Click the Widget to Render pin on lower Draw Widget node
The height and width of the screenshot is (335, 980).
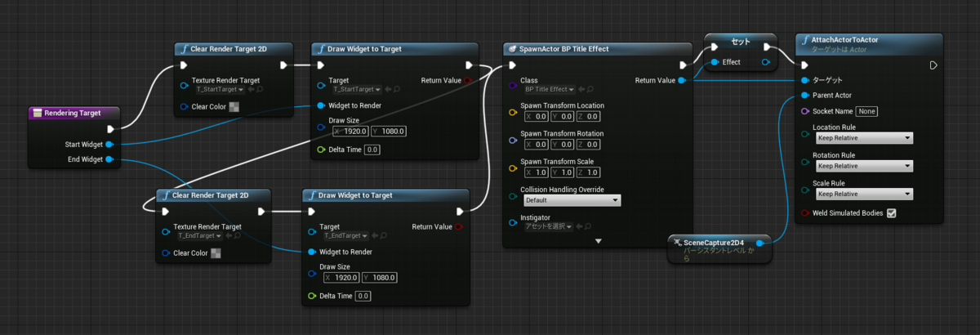coord(312,252)
